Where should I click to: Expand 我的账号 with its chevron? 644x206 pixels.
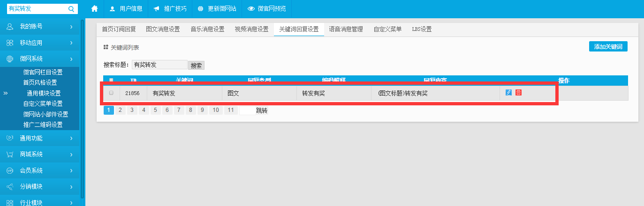coord(71,27)
